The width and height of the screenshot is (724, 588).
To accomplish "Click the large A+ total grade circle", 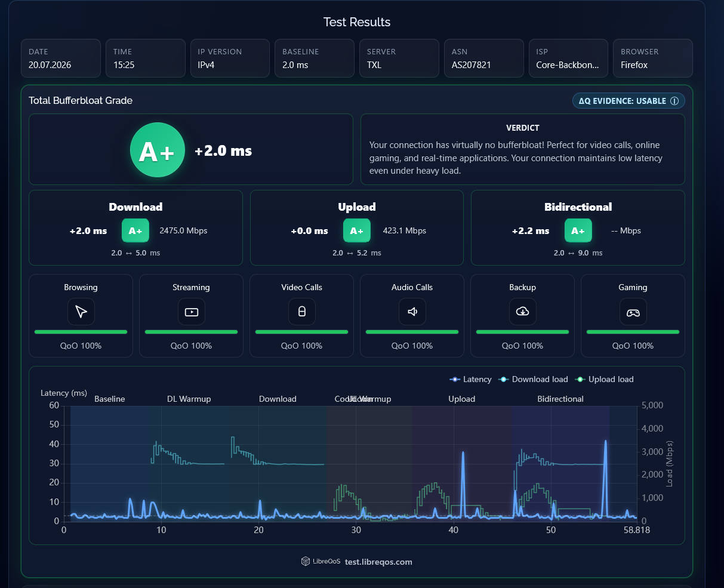I will tap(158, 150).
